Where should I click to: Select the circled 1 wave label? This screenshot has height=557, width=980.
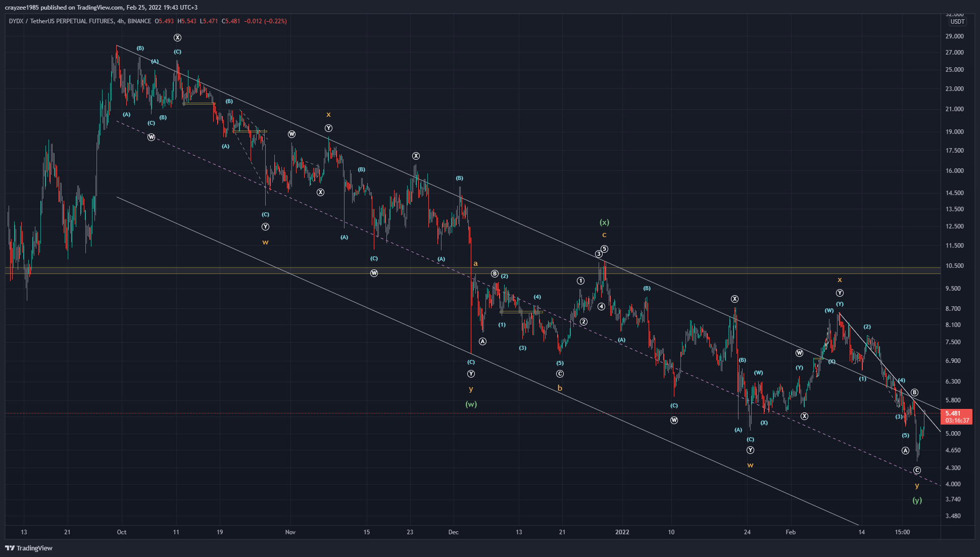point(581,281)
